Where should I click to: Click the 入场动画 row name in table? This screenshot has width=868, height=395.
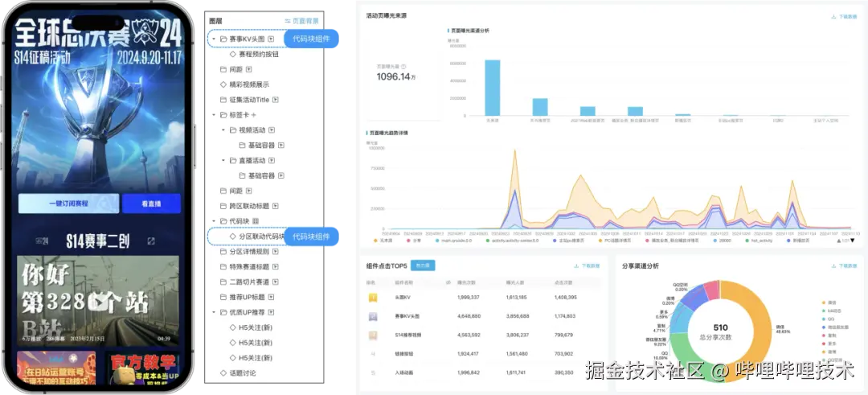[x=404, y=372]
